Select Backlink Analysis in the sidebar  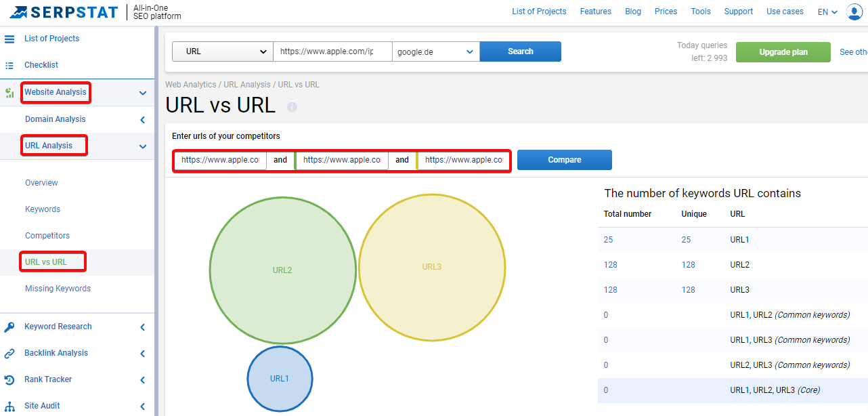pos(56,353)
